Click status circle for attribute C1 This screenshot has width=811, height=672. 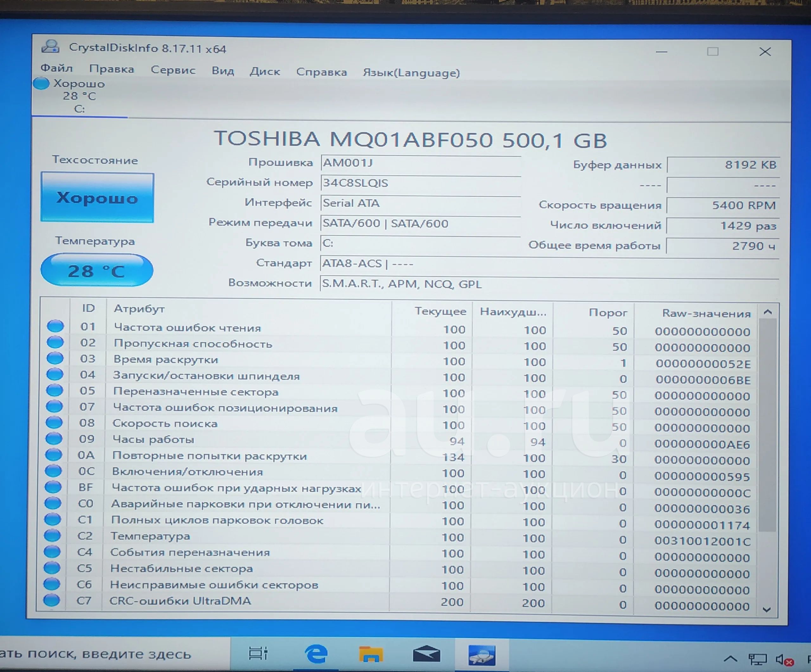click(x=53, y=520)
